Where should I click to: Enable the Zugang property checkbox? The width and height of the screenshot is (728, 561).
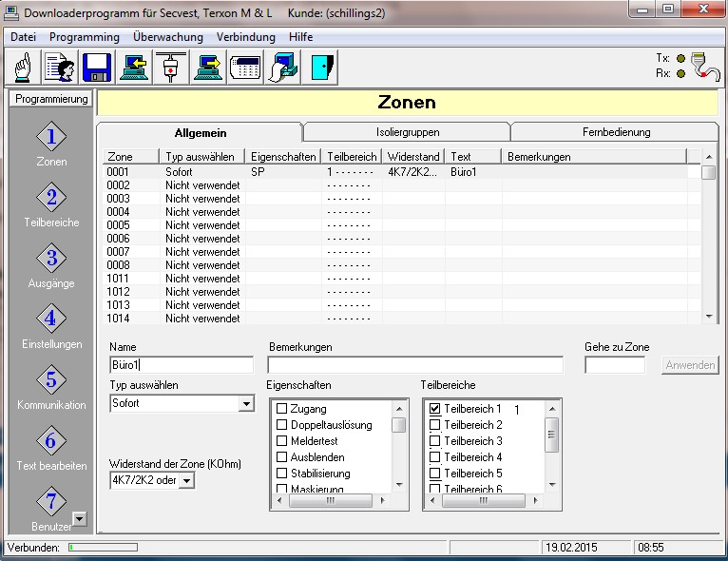click(281, 409)
